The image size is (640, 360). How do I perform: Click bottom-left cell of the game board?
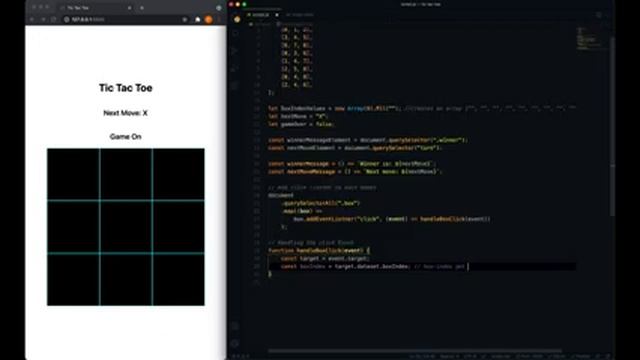tap(73, 280)
